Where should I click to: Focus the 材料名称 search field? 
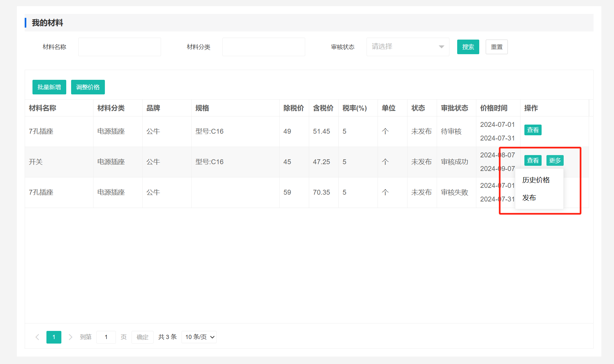[119, 47]
